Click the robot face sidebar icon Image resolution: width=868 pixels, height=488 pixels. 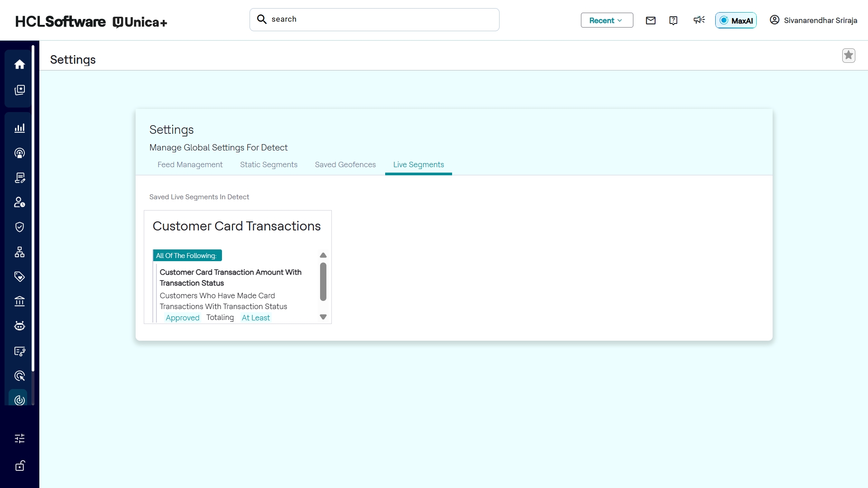(x=19, y=326)
